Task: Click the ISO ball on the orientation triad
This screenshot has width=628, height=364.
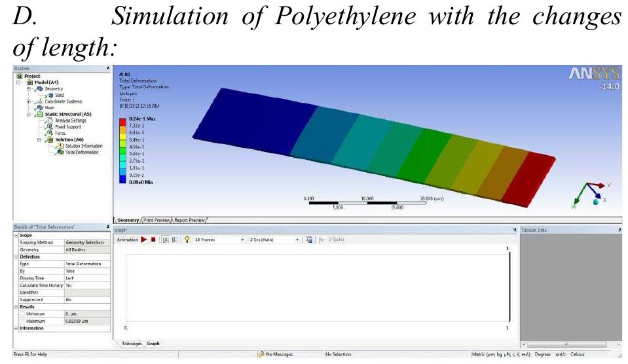Action: [x=595, y=202]
